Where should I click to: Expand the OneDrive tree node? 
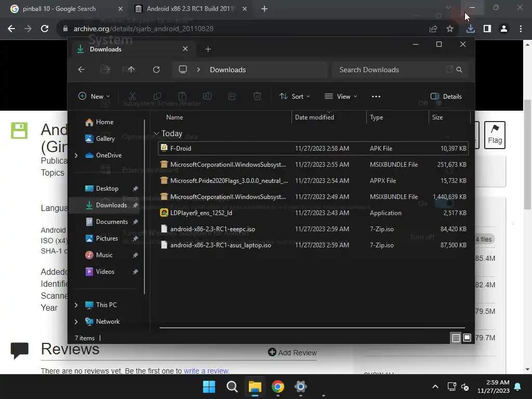coord(76,155)
